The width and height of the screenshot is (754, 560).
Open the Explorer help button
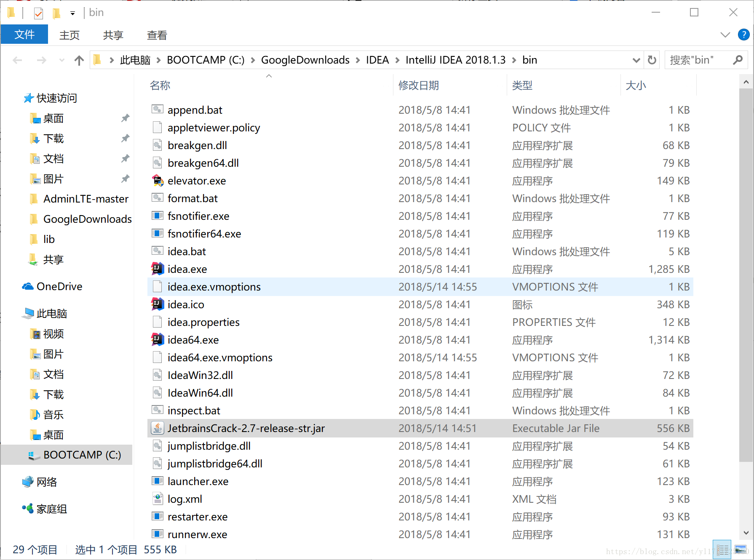tap(743, 35)
